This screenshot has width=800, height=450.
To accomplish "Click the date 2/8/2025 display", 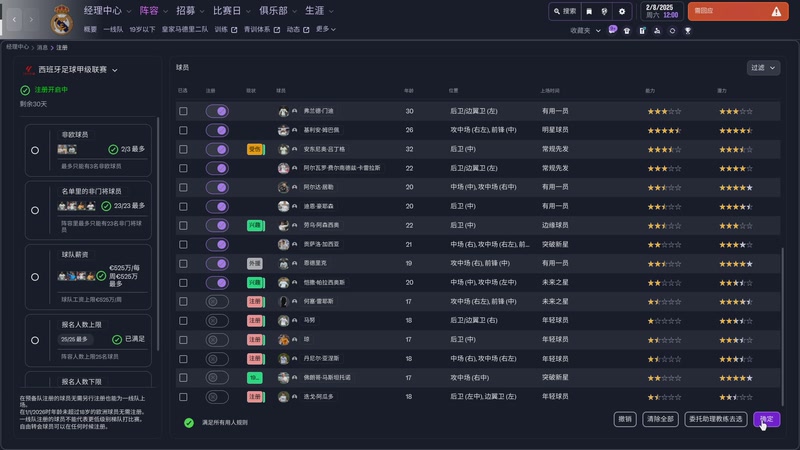I will (659, 8).
